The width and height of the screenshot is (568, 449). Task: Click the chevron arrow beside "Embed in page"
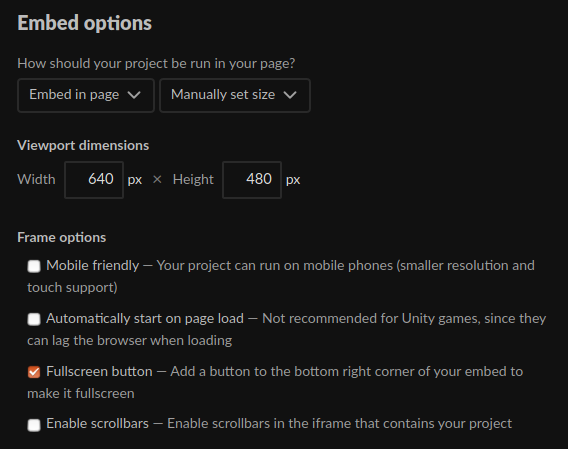pos(134,95)
